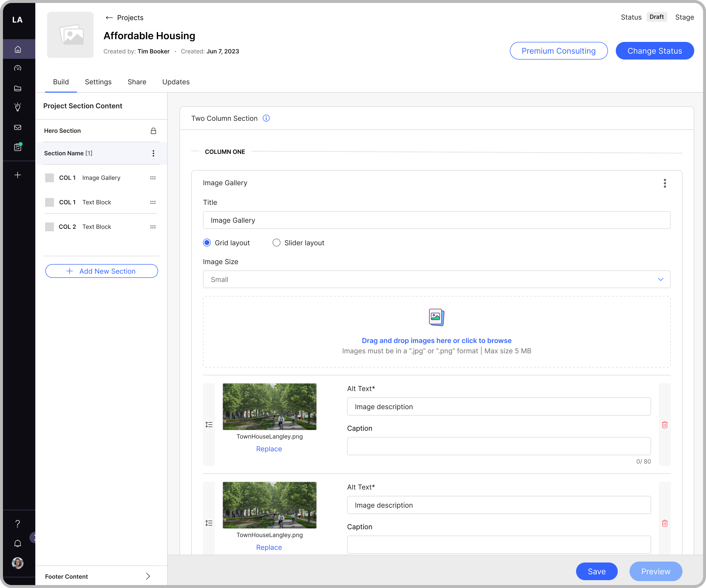Open the Image Size dropdown showing Small
The image size is (706, 588).
pos(436,279)
